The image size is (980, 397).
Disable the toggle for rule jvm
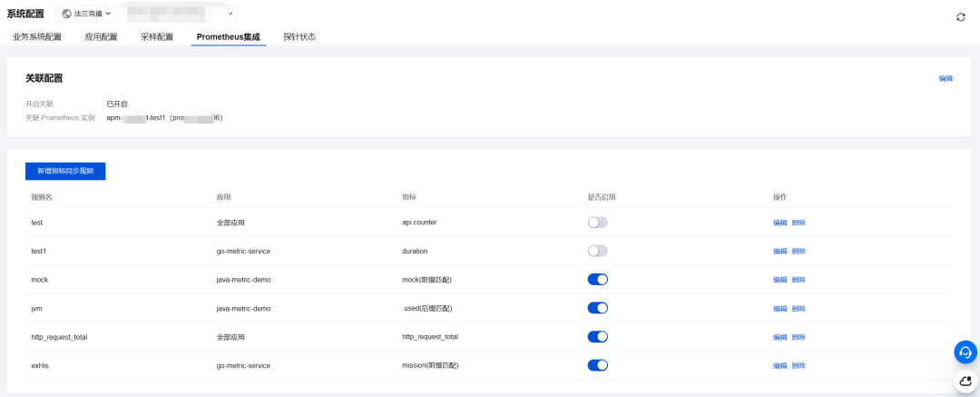point(597,308)
